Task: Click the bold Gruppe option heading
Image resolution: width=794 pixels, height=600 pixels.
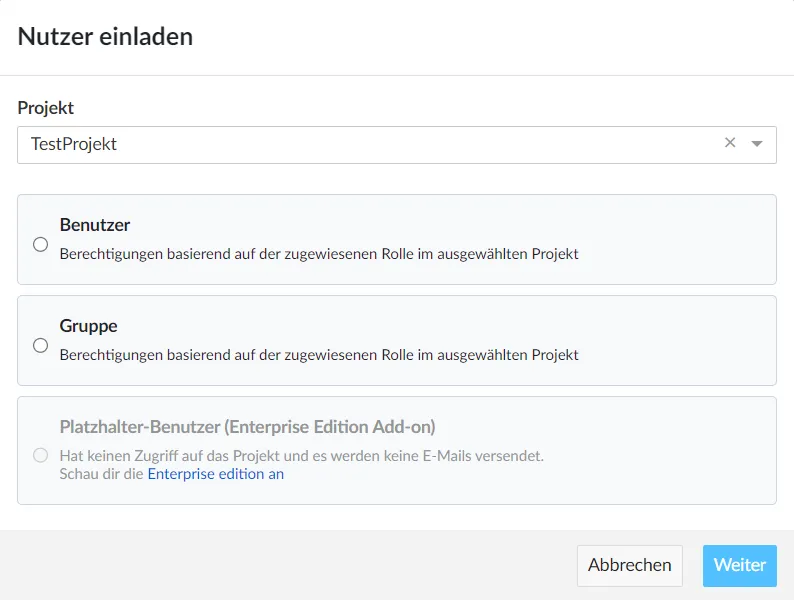Action: [88, 326]
